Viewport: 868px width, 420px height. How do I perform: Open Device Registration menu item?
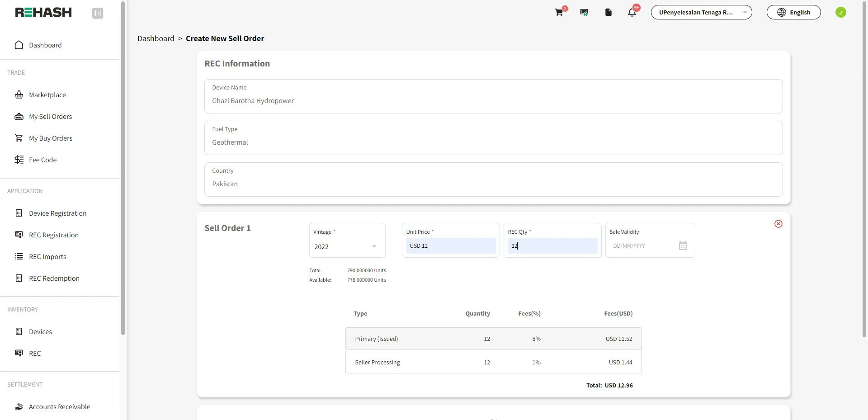tap(58, 213)
